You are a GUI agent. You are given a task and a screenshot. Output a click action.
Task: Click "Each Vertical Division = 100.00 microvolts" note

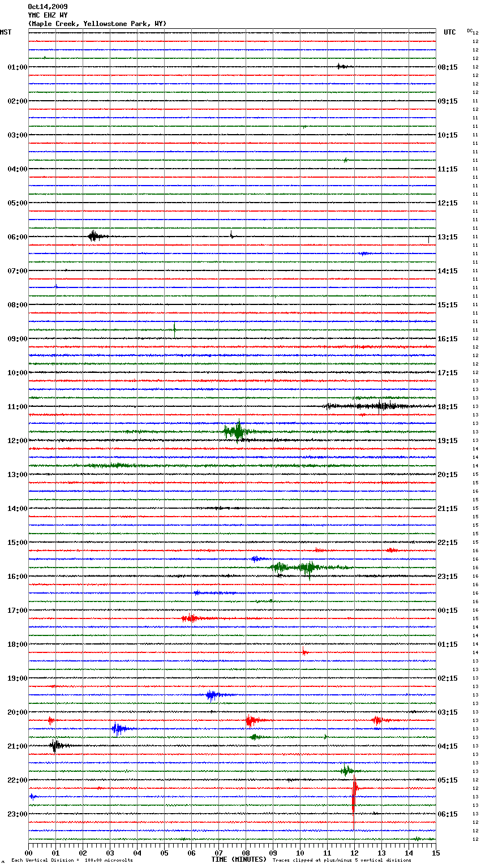(x=72, y=861)
